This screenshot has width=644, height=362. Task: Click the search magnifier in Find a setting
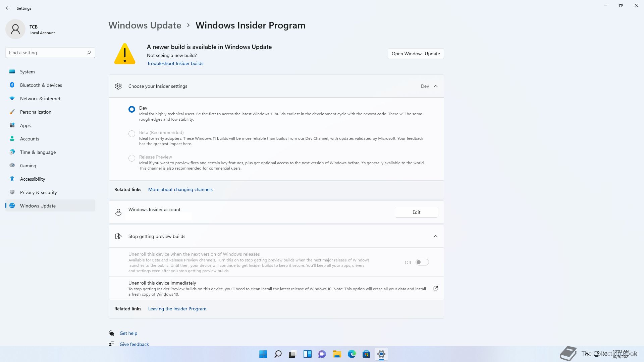click(89, 53)
